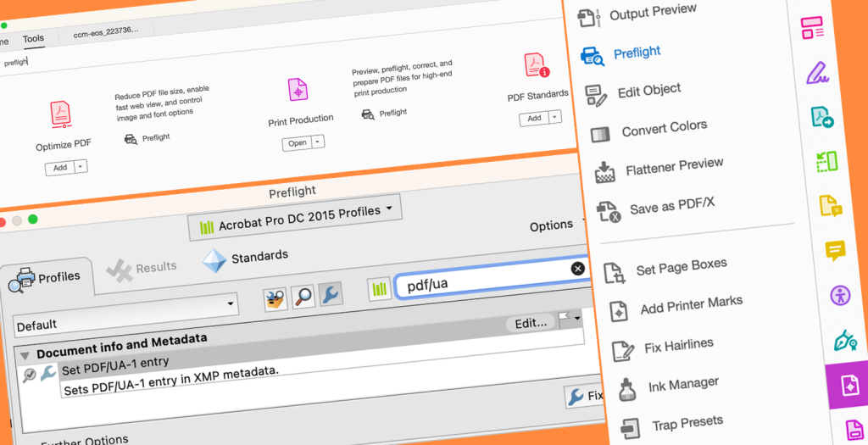The width and height of the screenshot is (868, 445).
Task: Click 'Sets PDF/UA-1 entry in XMP metadata.' text
Action: 170,381
